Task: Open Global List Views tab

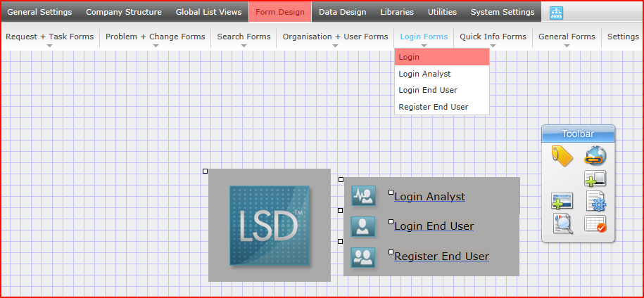Action: 208,12
